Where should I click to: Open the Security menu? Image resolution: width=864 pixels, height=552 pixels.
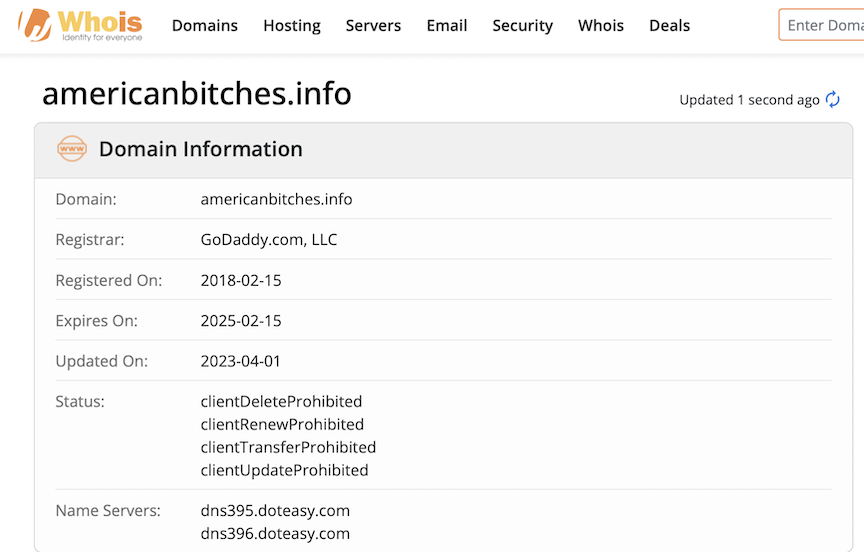coord(522,26)
